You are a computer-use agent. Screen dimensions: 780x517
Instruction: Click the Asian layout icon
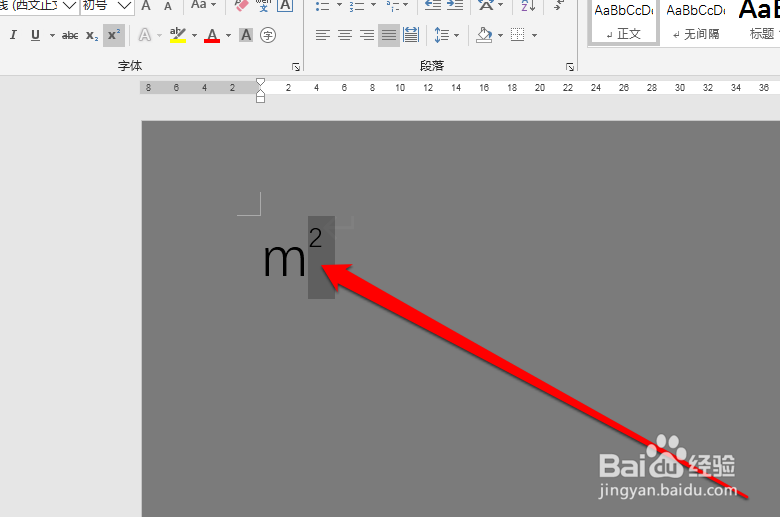coord(486,5)
